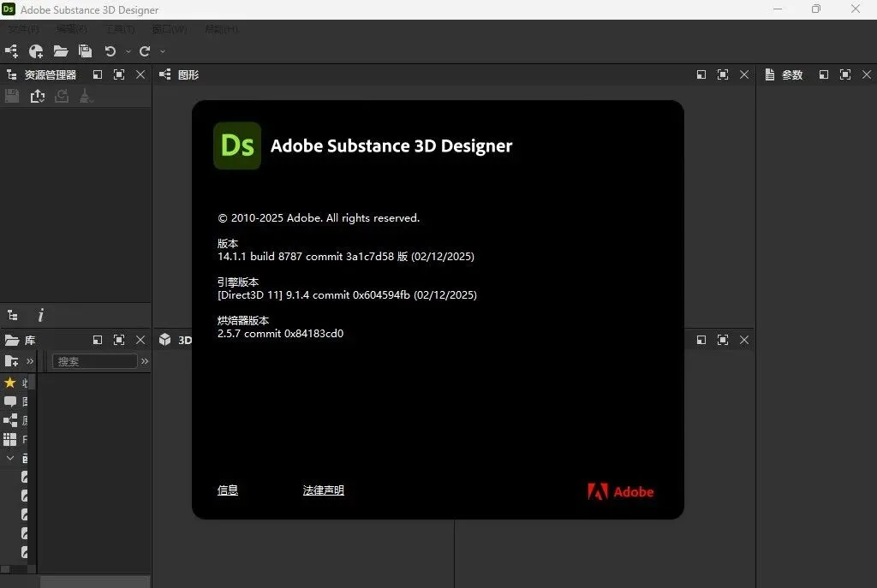Click the publish/export icon in 资源管理器
The height and width of the screenshot is (588, 877).
point(38,96)
